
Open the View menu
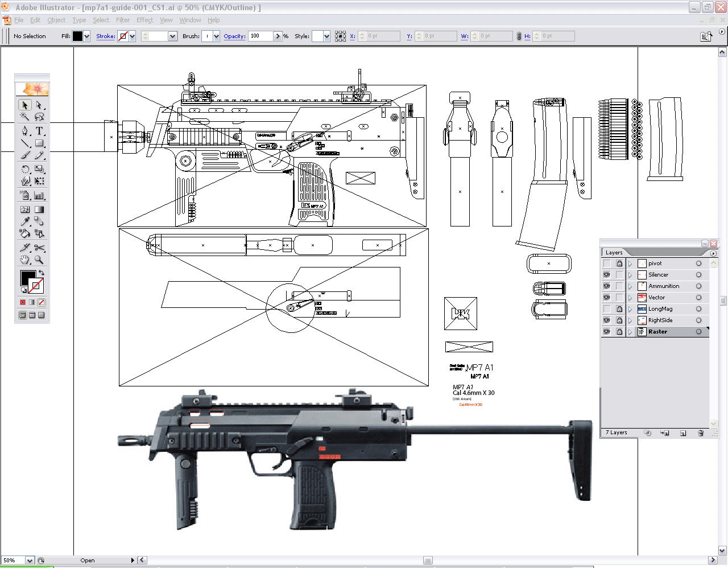166,20
